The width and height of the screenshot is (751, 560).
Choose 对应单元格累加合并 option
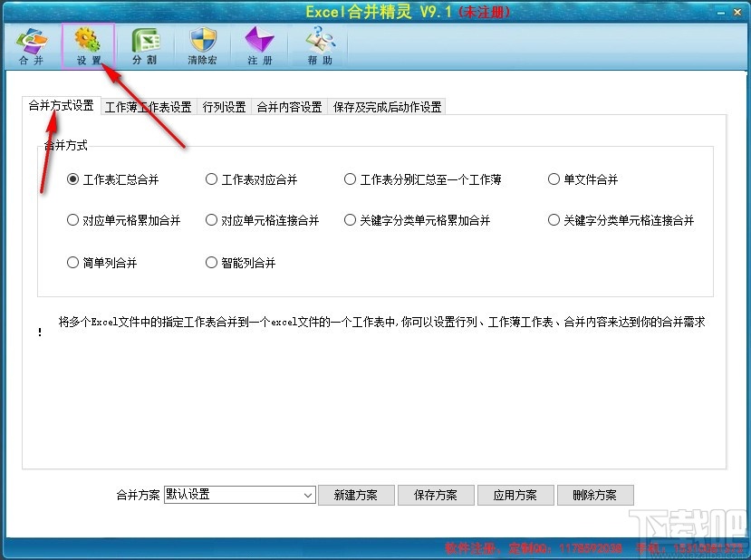pyautogui.click(x=123, y=220)
